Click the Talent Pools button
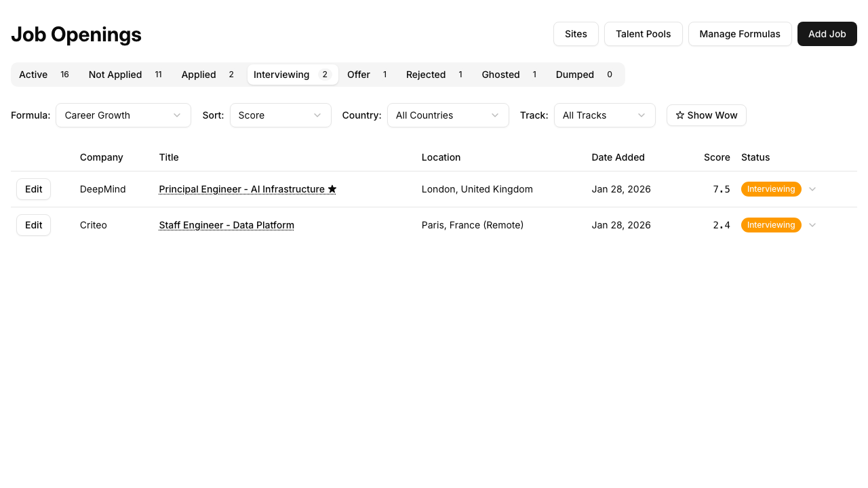Screen dimensions: 868x488 (x=643, y=34)
